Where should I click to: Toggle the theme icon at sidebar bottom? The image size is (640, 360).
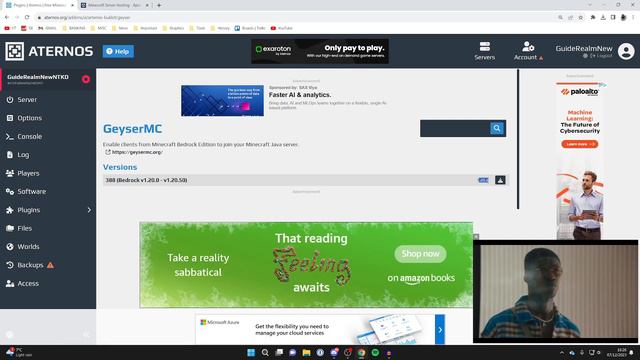tap(10, 335)
